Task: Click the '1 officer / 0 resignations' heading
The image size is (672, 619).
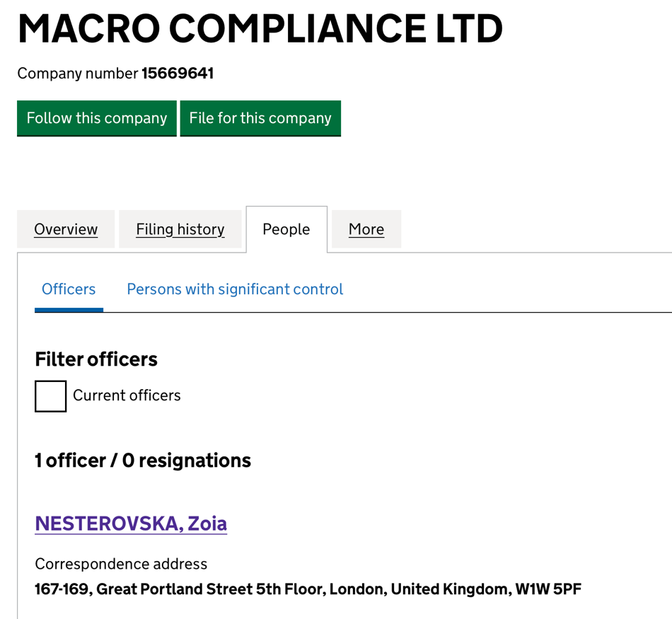Action: (x=143, y=461)
